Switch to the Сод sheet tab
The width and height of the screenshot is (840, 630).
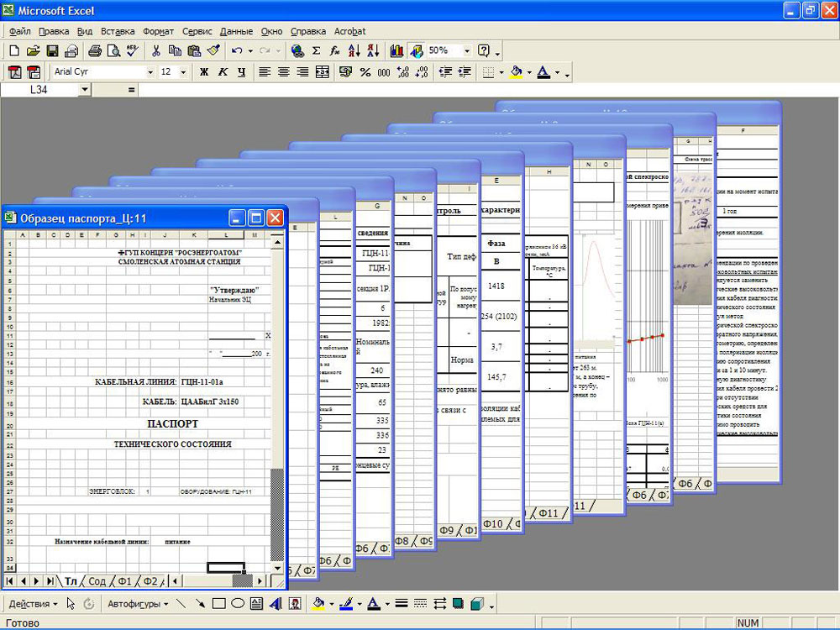97,580
